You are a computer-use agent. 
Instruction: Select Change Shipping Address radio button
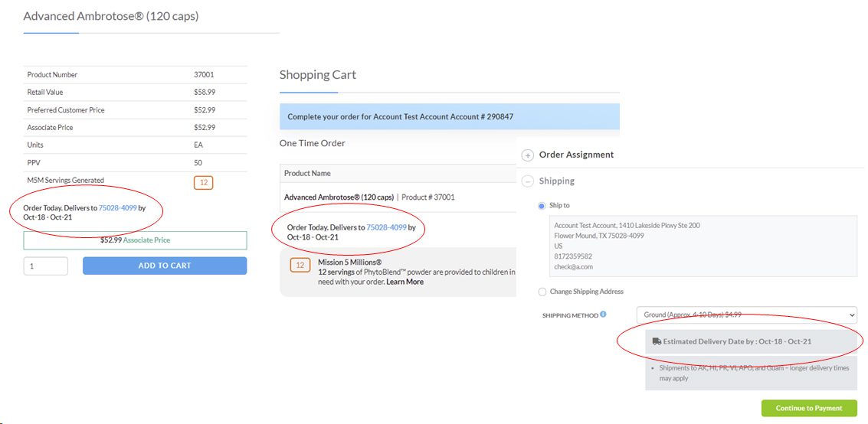542,292
